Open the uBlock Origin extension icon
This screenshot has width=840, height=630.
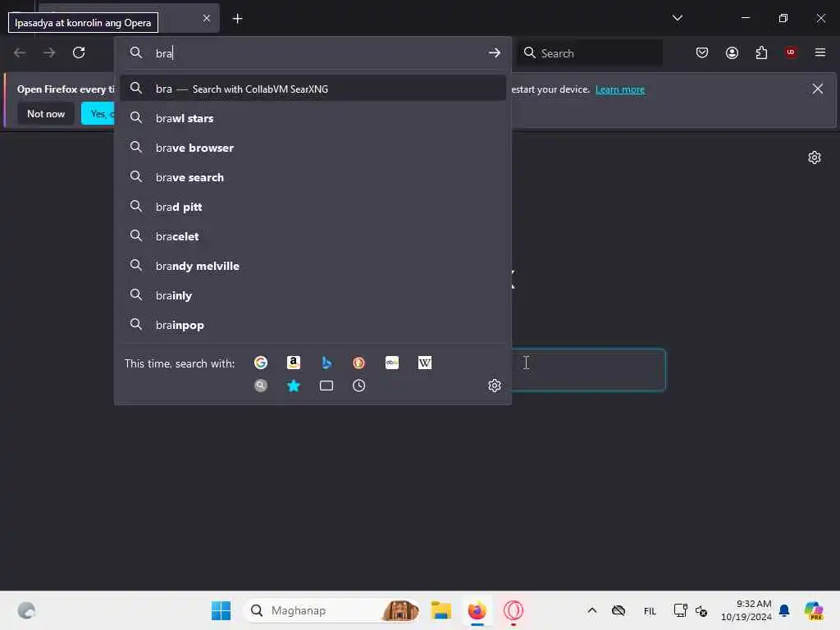click(790, 52)
